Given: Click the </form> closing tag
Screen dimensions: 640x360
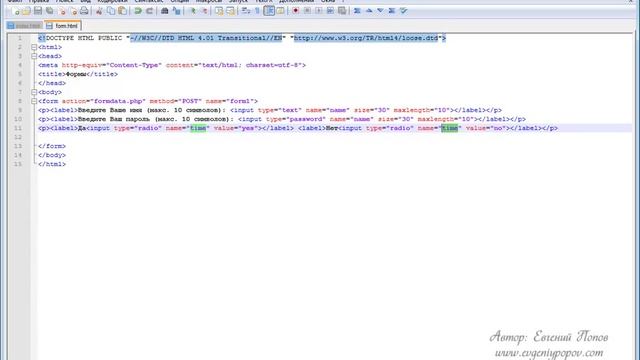Looking at the screenshot, I should (x=52, y=146).
